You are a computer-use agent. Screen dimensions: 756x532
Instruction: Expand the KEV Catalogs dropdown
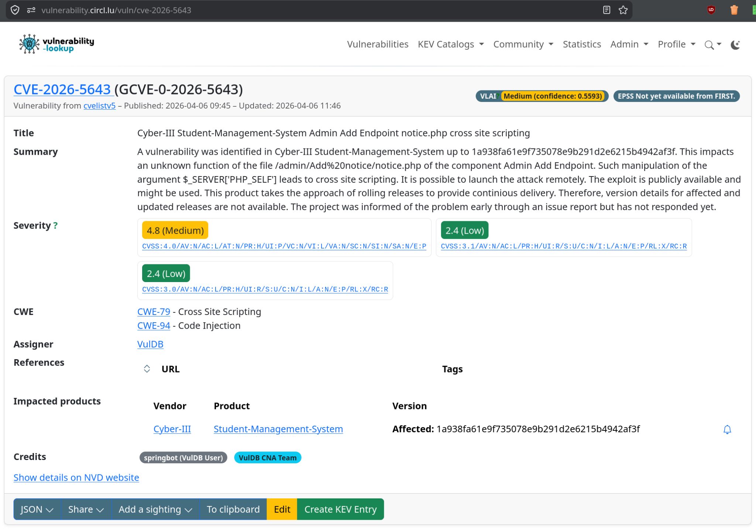click(450, 44)
